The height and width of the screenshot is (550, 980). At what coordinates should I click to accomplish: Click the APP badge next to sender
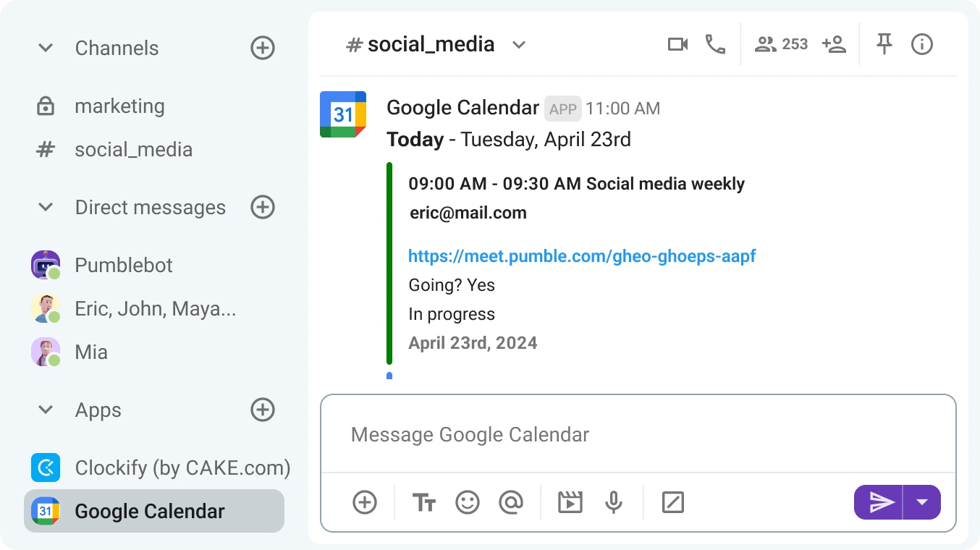563,109
